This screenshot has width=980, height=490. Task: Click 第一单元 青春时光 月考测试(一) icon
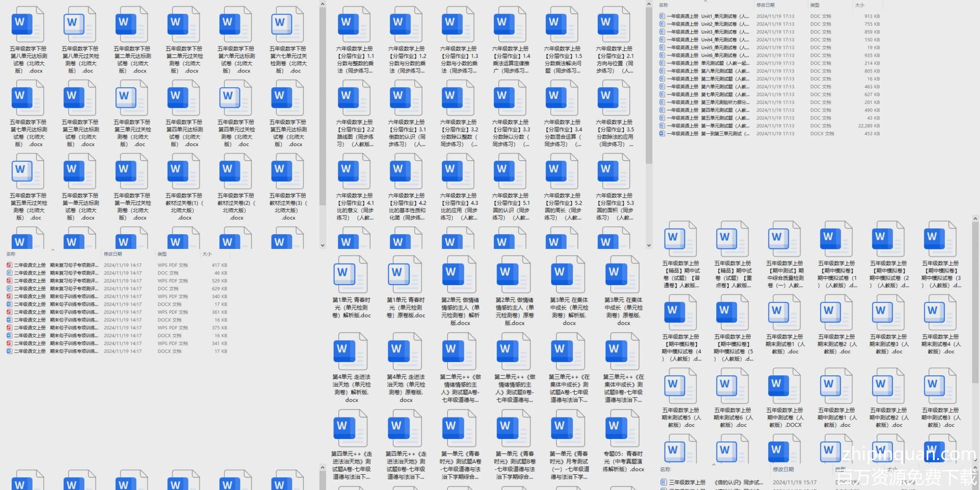569,429
